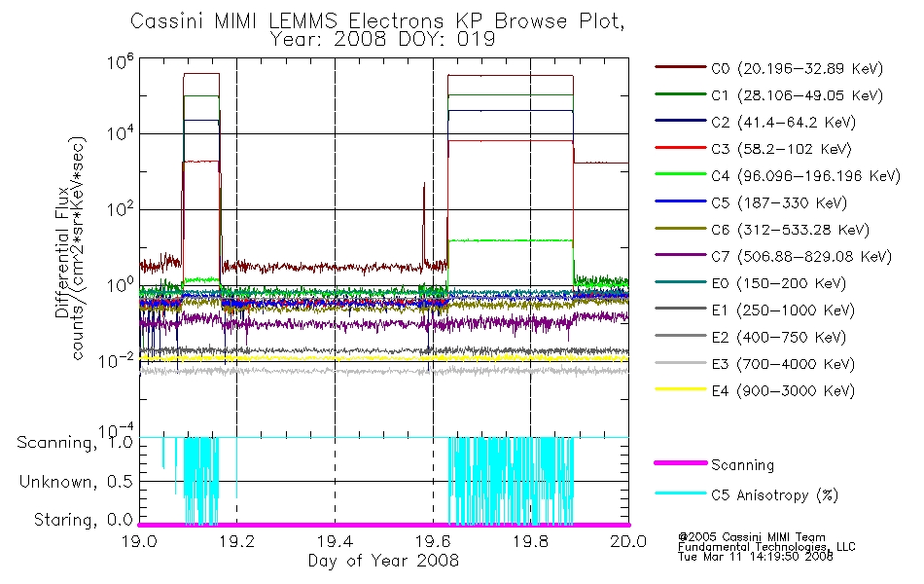
Task: Click the dark green C1 legend line
Action: 680,93
